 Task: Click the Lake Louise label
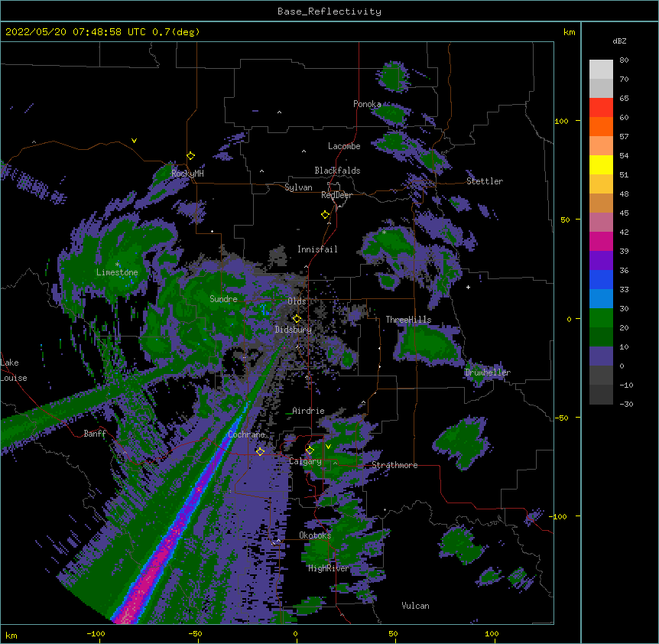14,370
